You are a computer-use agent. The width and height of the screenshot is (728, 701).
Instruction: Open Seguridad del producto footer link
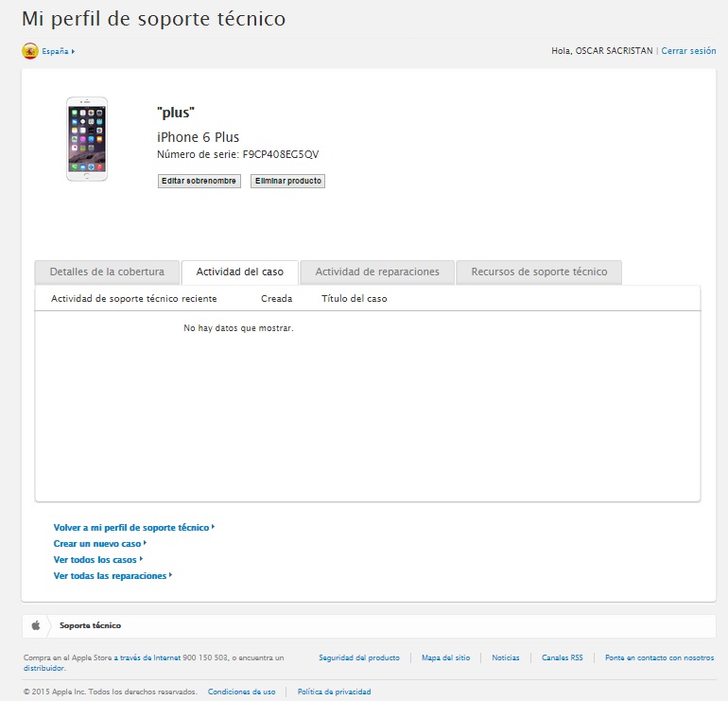[359, 657]
